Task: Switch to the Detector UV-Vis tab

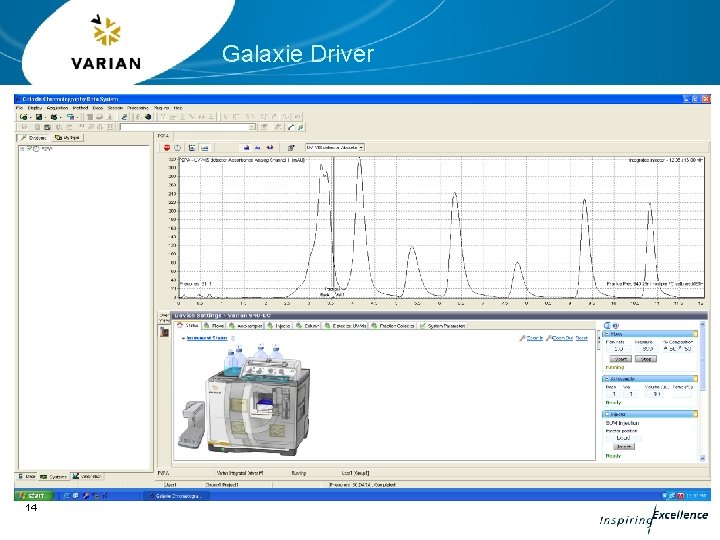Action: coord(345,326)
